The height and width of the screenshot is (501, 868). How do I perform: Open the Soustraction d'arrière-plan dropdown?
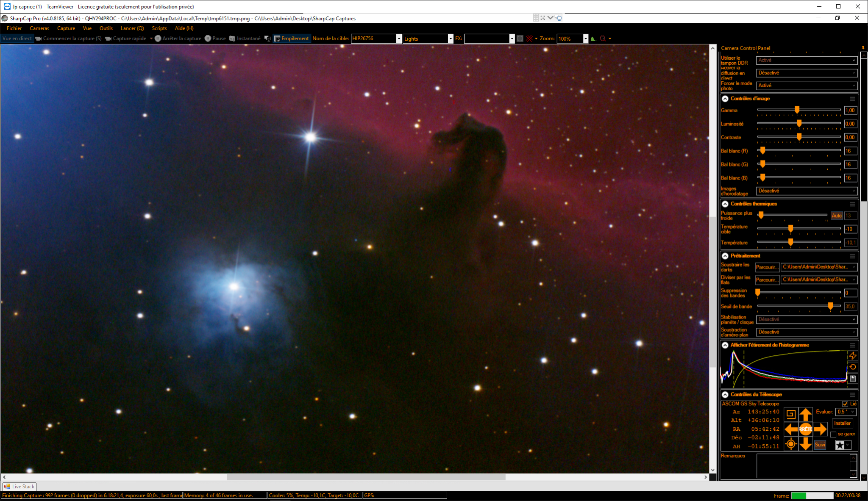(807, 332)
